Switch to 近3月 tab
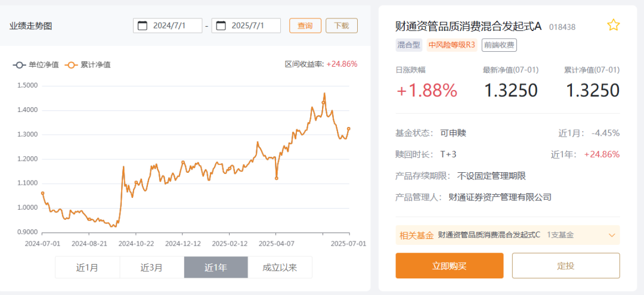Image resolution: width=644 pixels, height=295 pixels. click(151, 268)
